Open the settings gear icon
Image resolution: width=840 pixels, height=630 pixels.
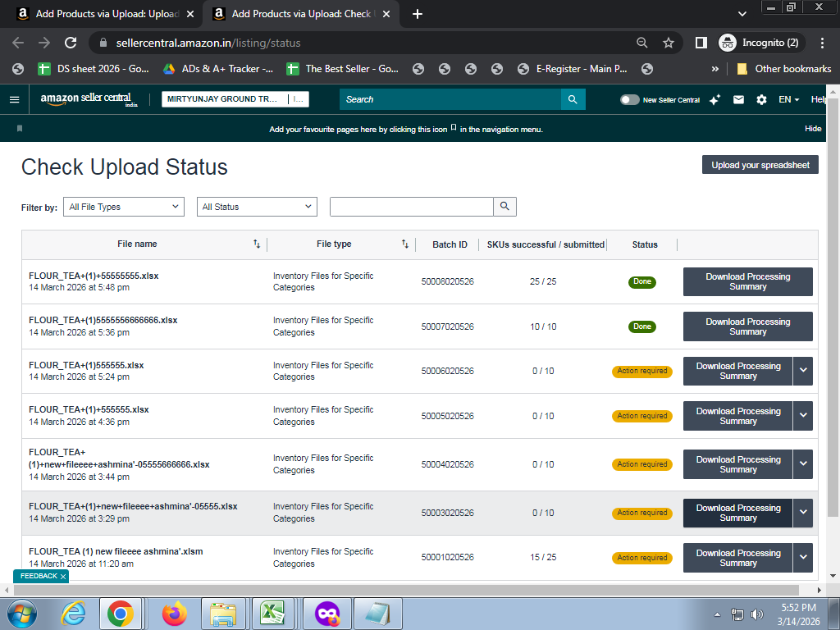pos(761,99)
